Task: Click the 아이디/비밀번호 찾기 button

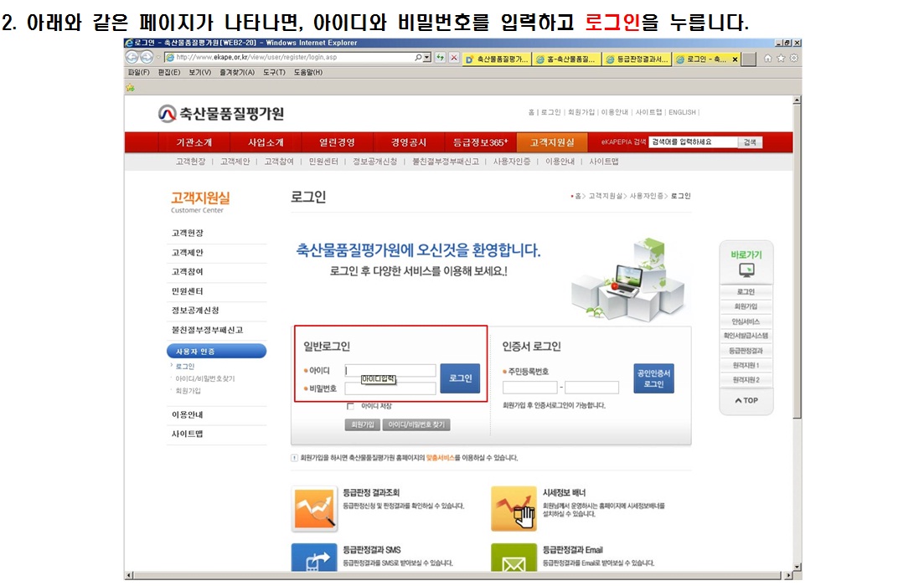Action: 417,424
